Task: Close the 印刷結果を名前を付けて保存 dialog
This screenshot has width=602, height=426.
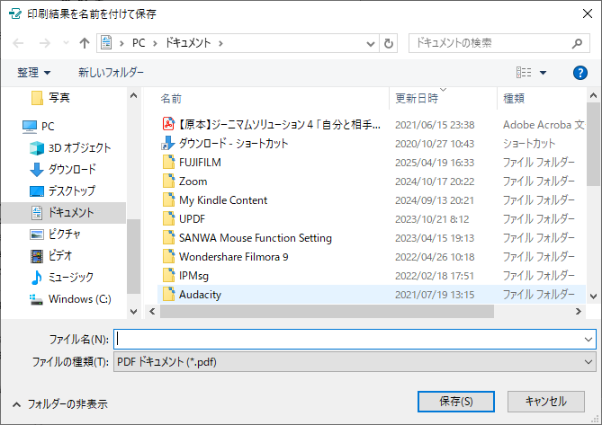Action: point(587,14)
